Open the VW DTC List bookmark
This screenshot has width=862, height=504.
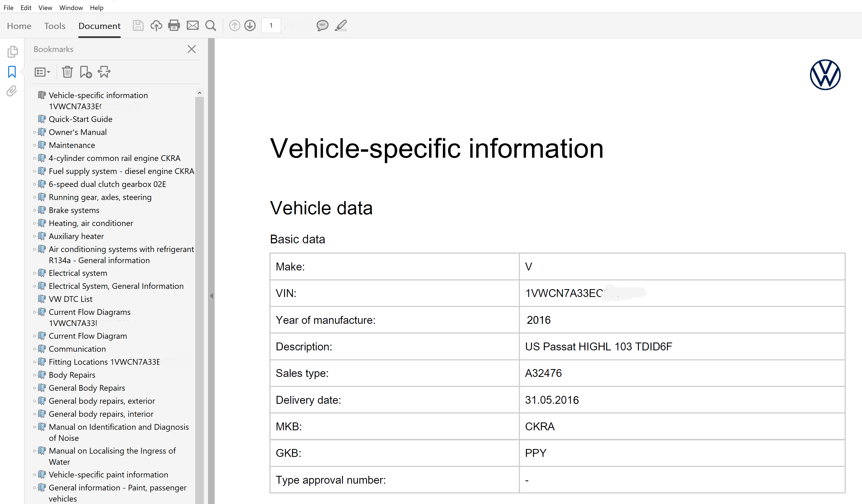70,299
